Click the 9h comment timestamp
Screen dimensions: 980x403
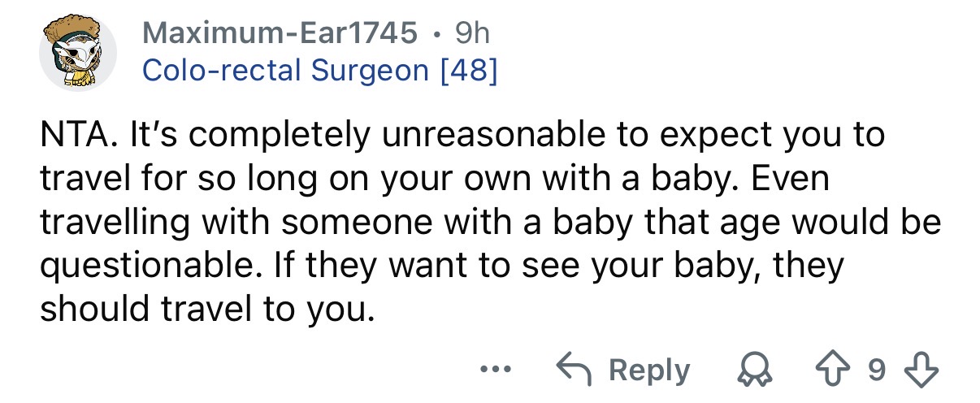[474, 33]
